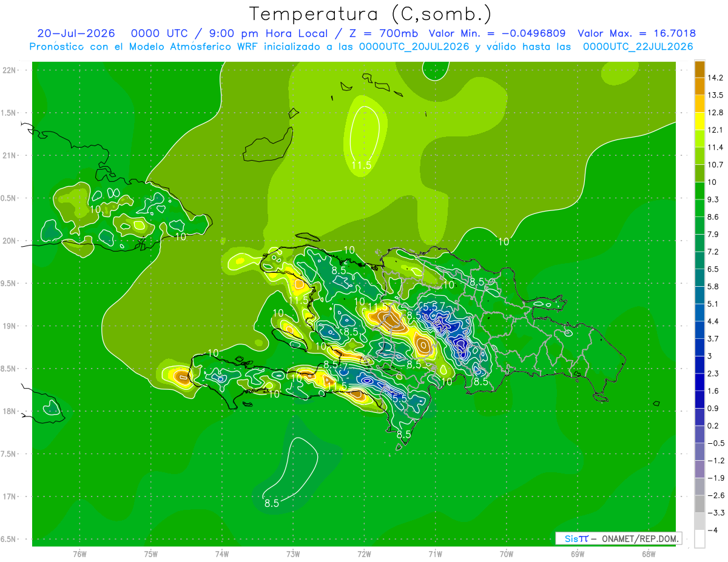Click 'Valor Max. = 16.7018' in header
The width and height of the screenshot is (728, 562).
[636, 33]
